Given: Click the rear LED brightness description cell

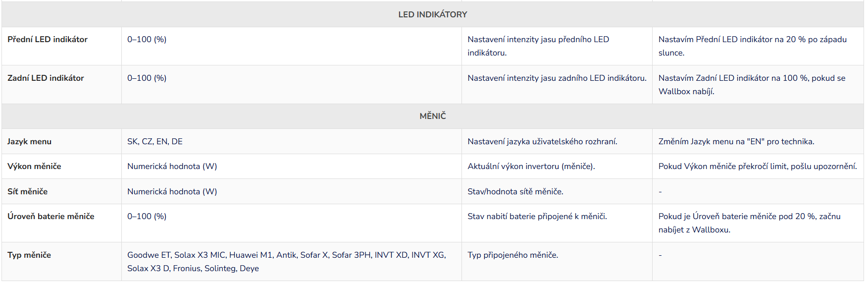Looking at the screenshot, I should click(557, 78).
